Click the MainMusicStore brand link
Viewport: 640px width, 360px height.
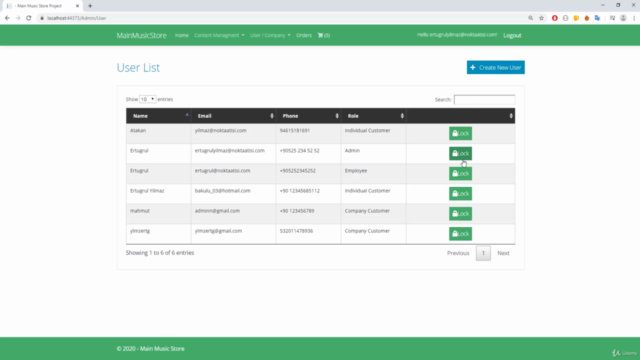[x=141, y=35]
